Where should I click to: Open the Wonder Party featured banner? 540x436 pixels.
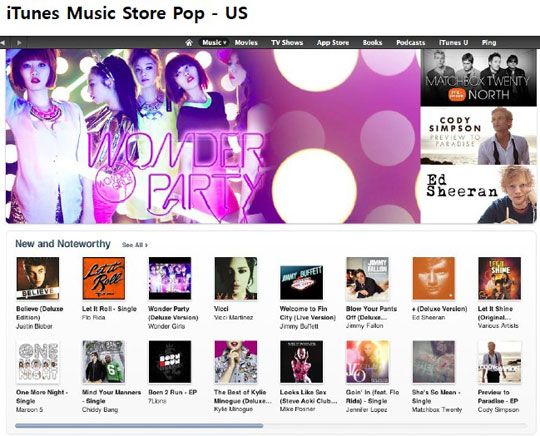213,136
